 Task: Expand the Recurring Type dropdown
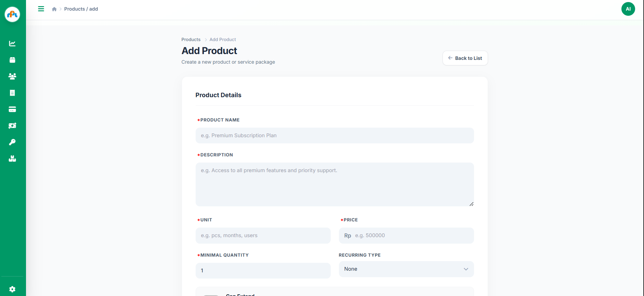tap(406, 269)
